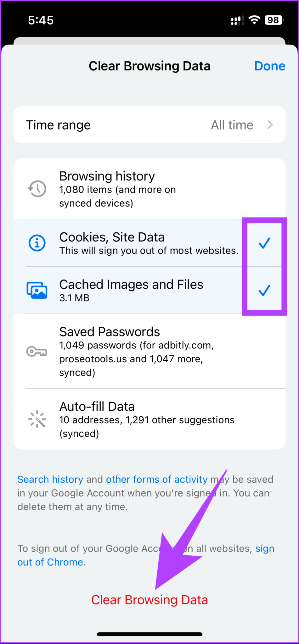Click the Wi-Fi icon in status bar
The width and height of the screenshot is (299, 644).
(x=254, y=20)
